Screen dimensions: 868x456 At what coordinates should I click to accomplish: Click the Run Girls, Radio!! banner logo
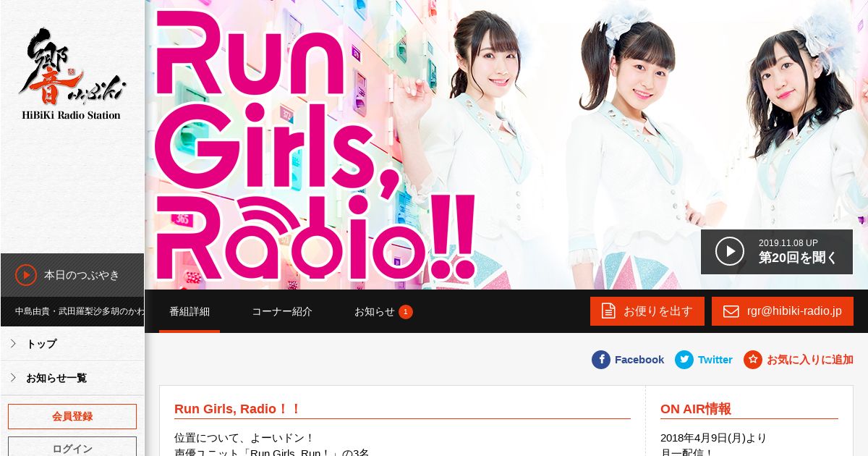pyautogui.click(x=316, y=145)
